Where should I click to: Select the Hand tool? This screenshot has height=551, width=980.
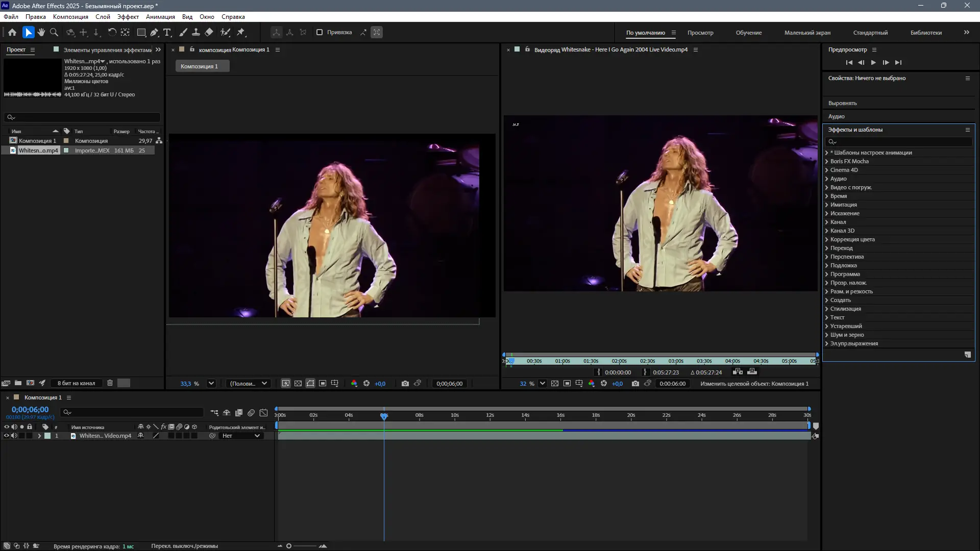41,32
